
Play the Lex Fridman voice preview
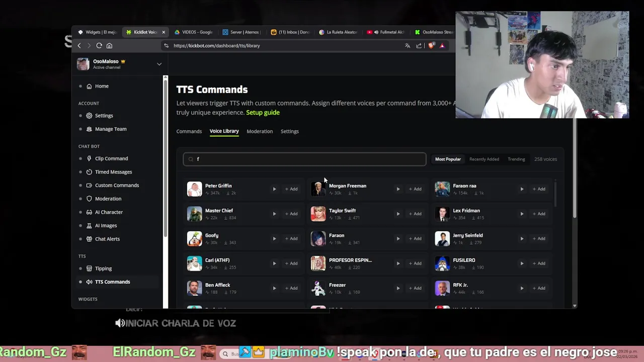pyautogui.click(x=522, y=214)
